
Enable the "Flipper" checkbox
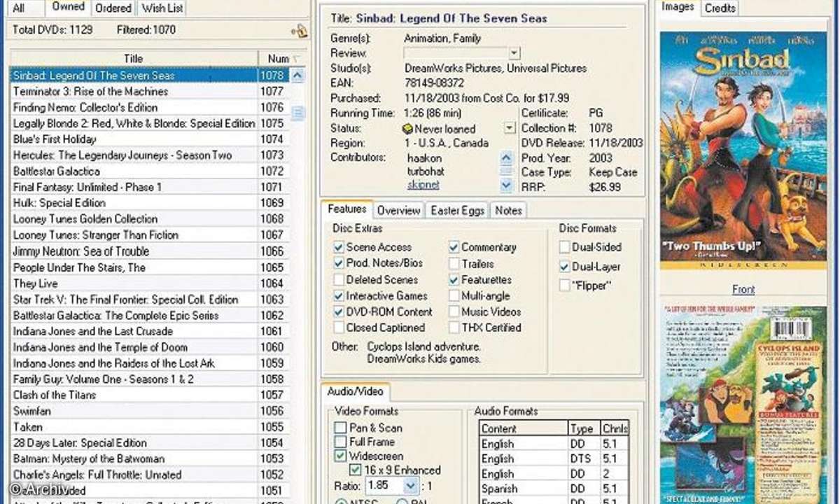click(564, 286)
